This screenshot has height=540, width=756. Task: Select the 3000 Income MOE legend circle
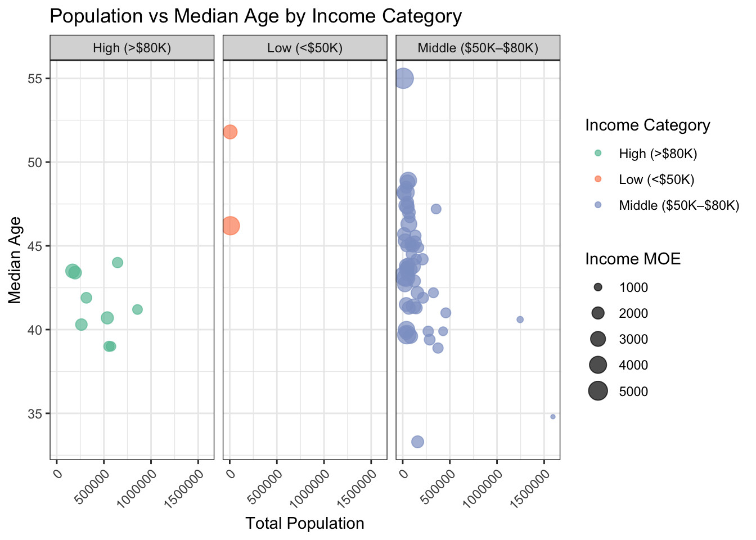[598, 339]
